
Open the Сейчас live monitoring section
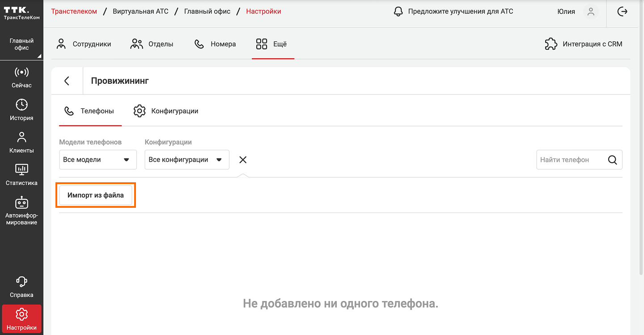click(x=21, y=77)
